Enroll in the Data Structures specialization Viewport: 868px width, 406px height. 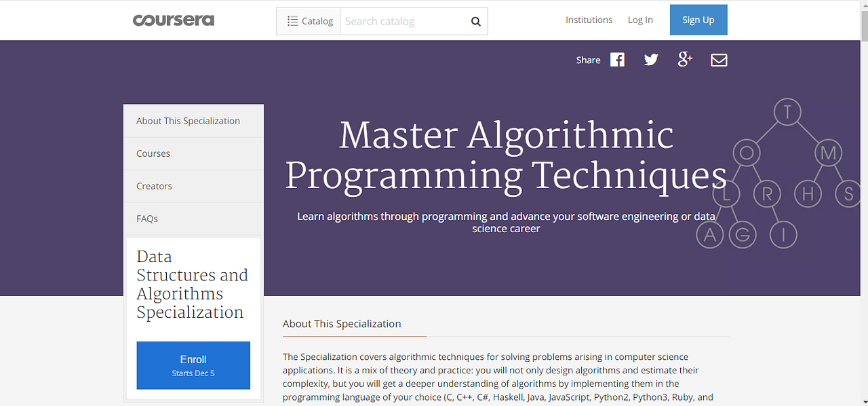click(193, 365)
